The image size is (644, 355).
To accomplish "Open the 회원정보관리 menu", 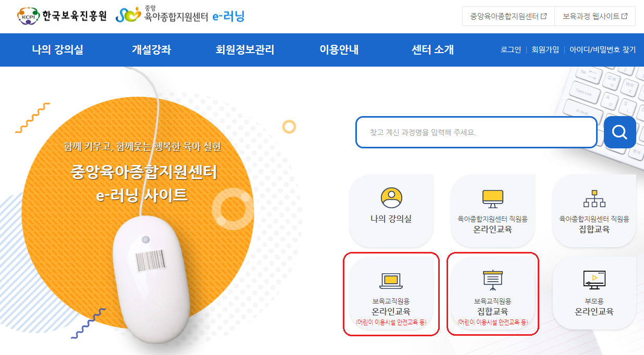I will tap(245, 50).
